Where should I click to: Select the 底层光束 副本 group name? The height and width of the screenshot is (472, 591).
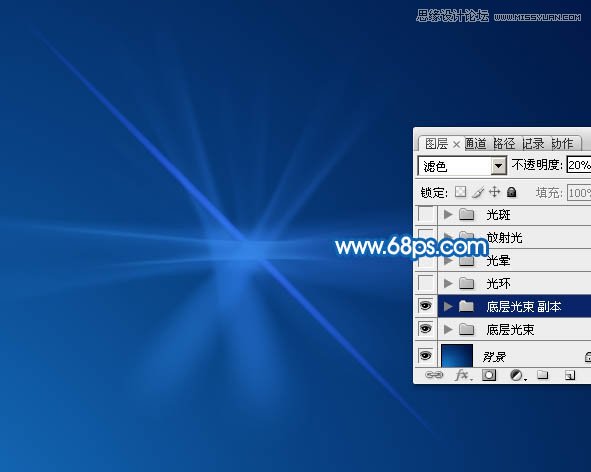click(524, 306)
